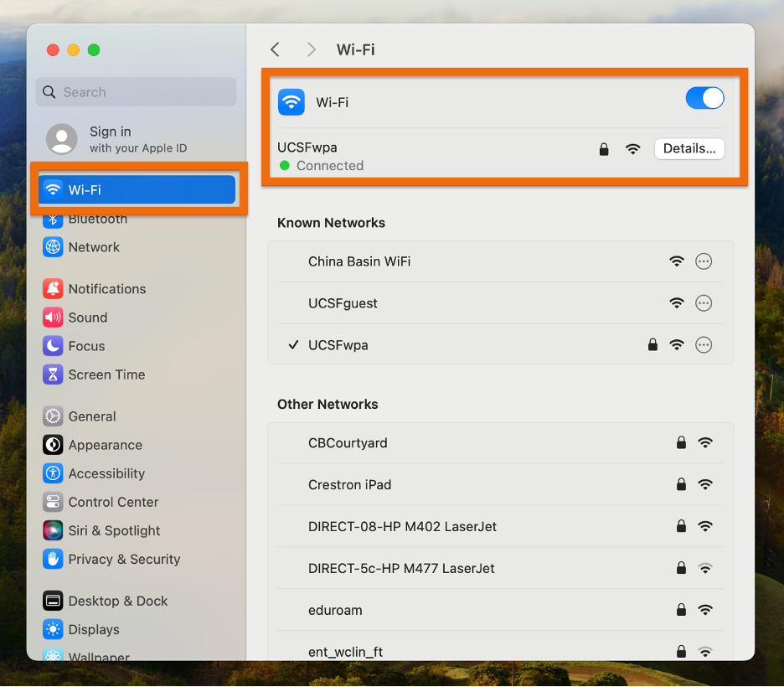Click signal icon for Crestron iPad
This screenshot has width=784, height=687.
point(705,484)
